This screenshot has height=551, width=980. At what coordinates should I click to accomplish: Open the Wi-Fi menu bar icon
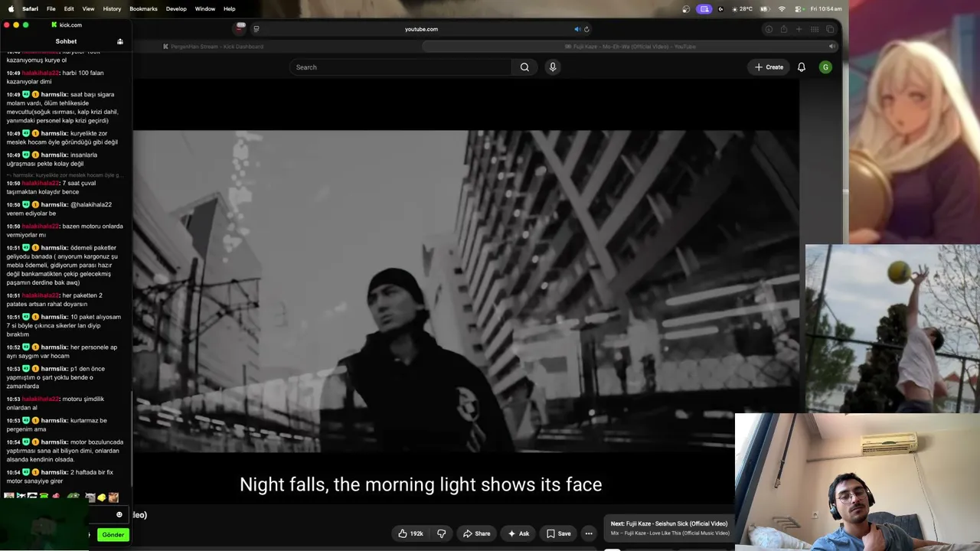pyautogui.click(x=782, y=8)
